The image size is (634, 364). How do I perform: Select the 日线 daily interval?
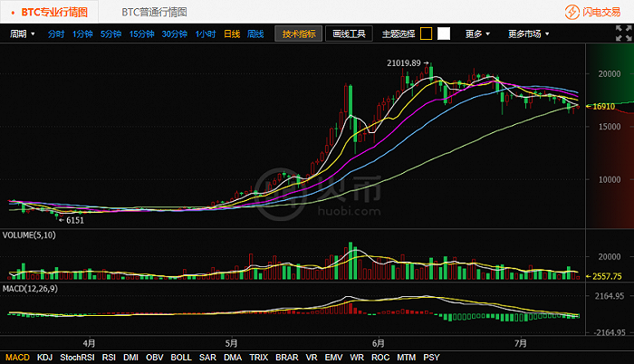pyautogui.click(x=232, y=34)
